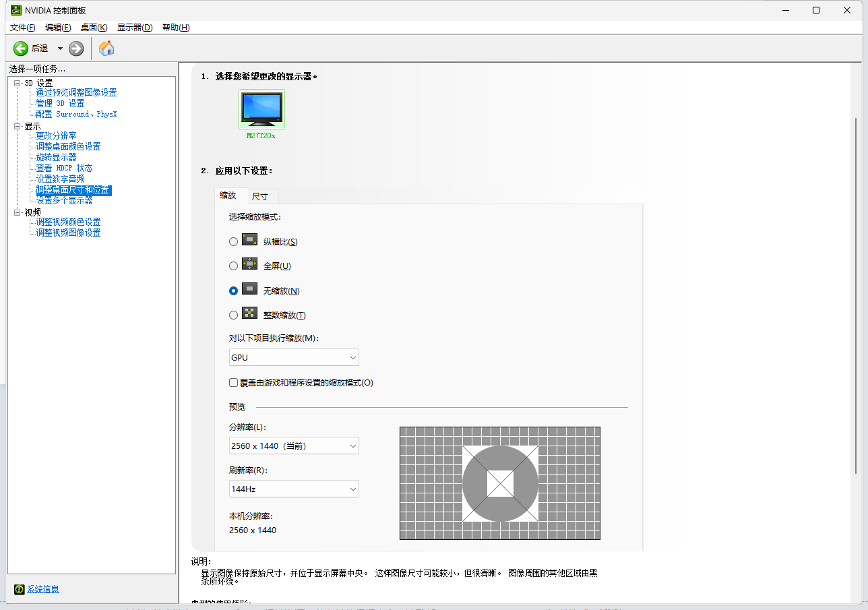
Task: Open the 编辑 menu
Action: tap(58, 28)
